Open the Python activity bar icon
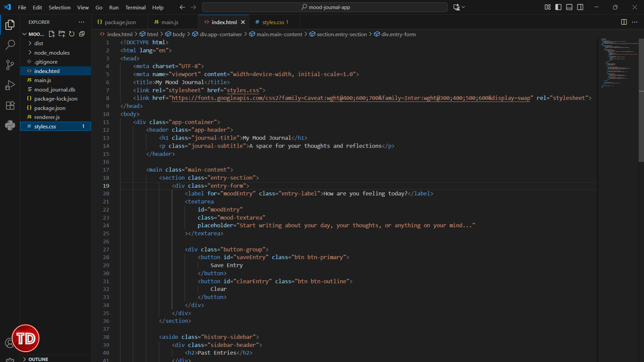This screenshot has width=644, height=362. [10, 125]
